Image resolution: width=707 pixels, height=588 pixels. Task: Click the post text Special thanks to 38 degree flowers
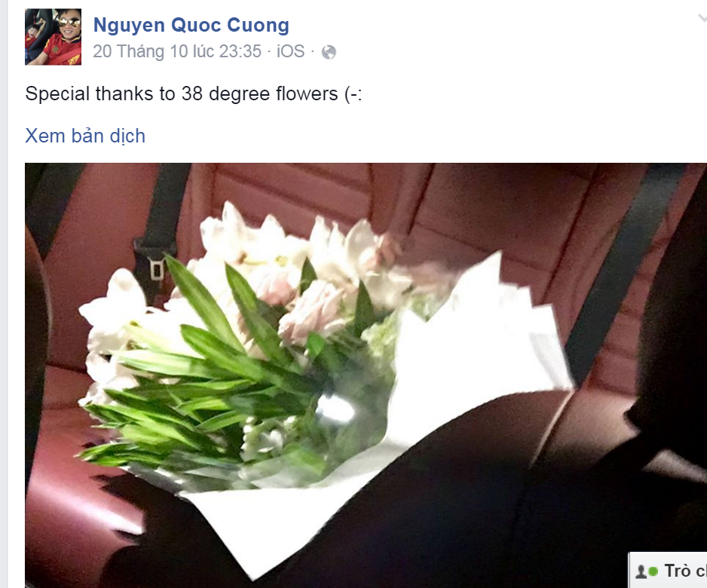pos(194,93)
